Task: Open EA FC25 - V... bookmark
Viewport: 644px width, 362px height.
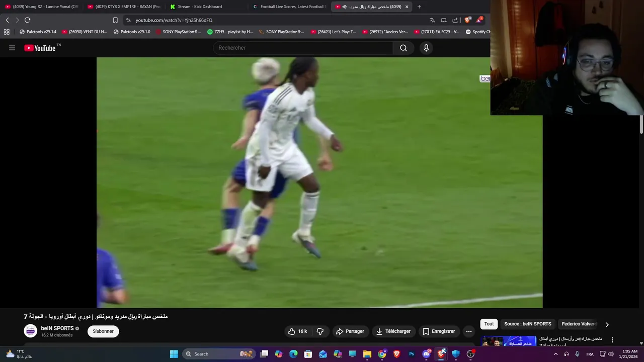Action: click(x=437, y=32)
